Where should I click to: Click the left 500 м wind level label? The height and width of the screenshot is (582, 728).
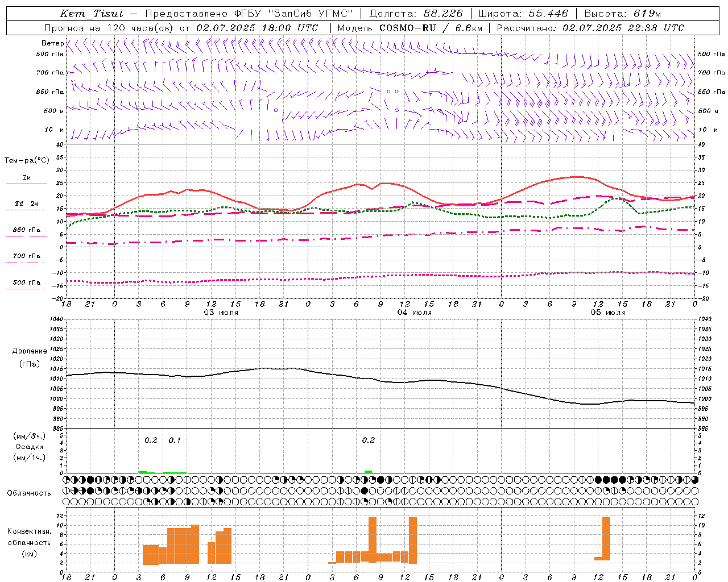(53, 111)
